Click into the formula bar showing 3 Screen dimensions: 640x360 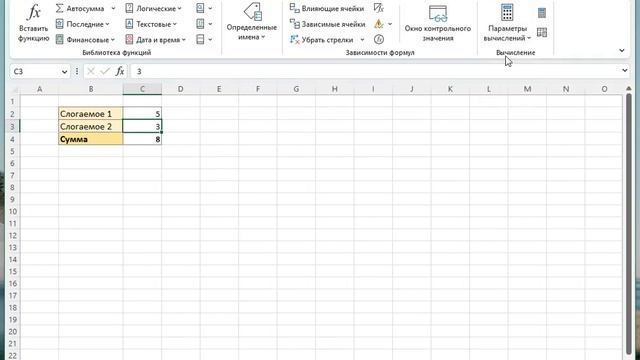(x=375, y=71)
